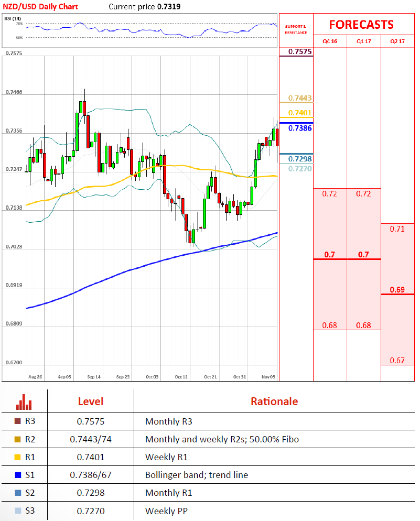Select the R3 dark red color swatch

coord(18,421)
